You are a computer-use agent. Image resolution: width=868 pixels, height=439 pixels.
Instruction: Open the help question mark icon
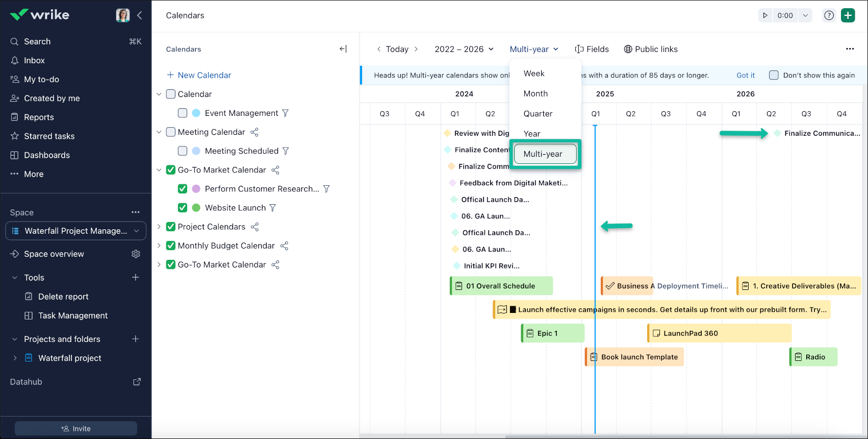point(829,15)
